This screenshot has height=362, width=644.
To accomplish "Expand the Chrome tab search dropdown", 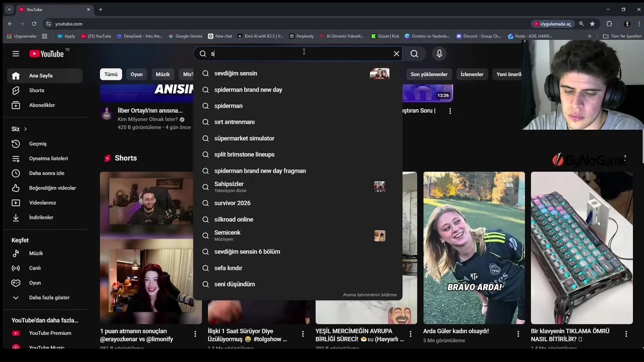I will 9,10.
